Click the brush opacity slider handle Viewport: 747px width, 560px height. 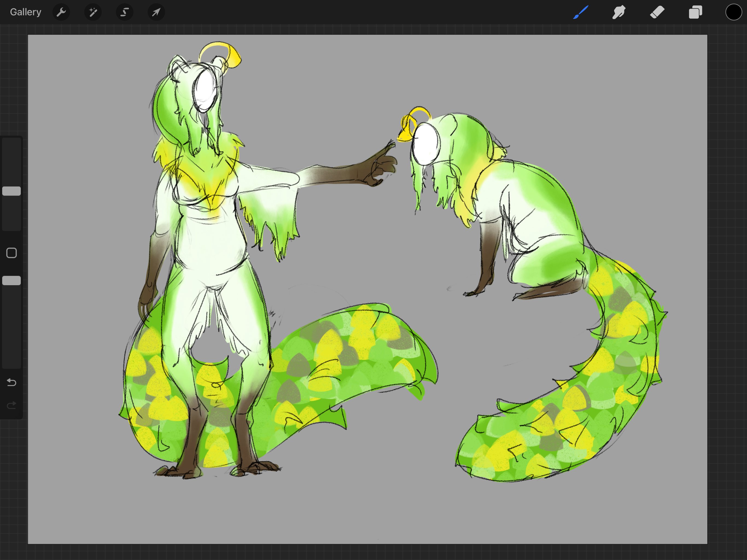coord(11,281)
